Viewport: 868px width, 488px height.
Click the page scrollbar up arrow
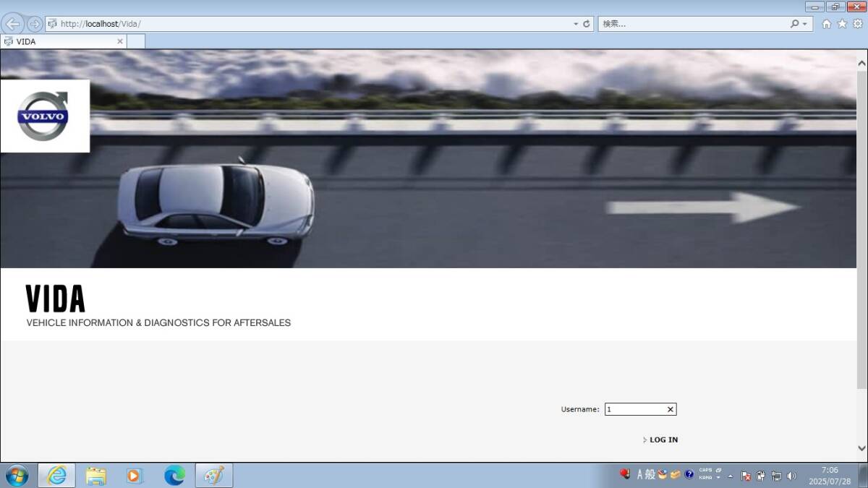click(x=861, y=63)
